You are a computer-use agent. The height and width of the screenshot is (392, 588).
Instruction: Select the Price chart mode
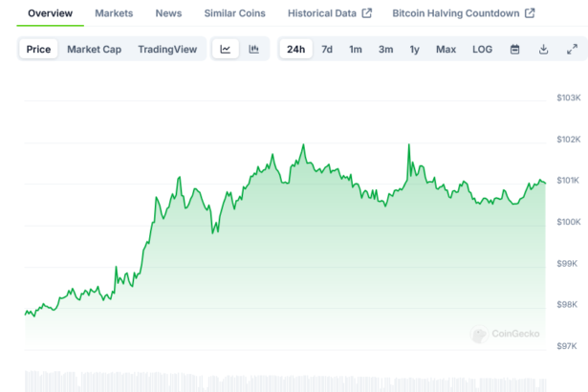pos(39,50)
